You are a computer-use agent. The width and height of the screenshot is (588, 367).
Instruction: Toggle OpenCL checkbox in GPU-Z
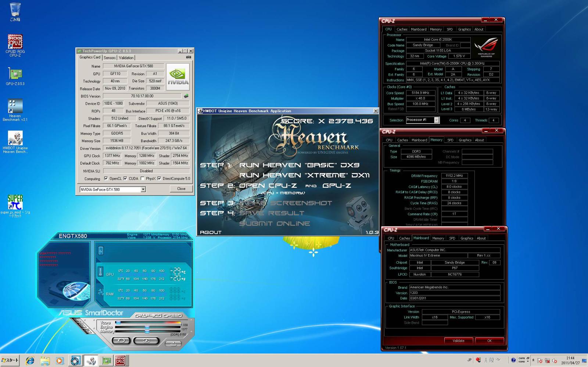pyautogui.click(x=106, y=179)
